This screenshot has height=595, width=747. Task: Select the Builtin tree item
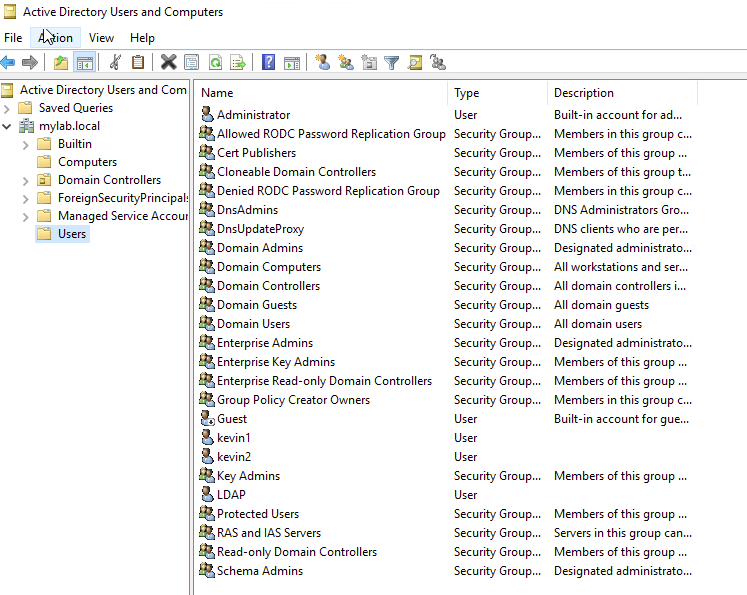[x=75, y=144]
